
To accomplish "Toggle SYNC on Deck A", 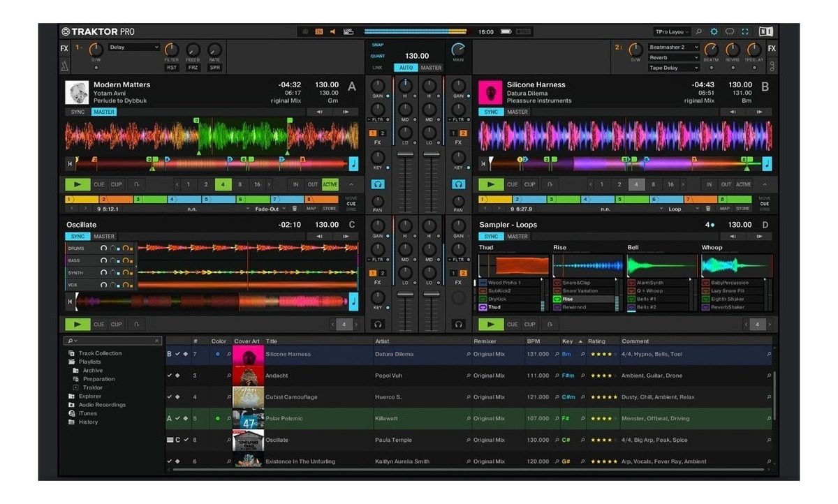I will coord(78,112).
